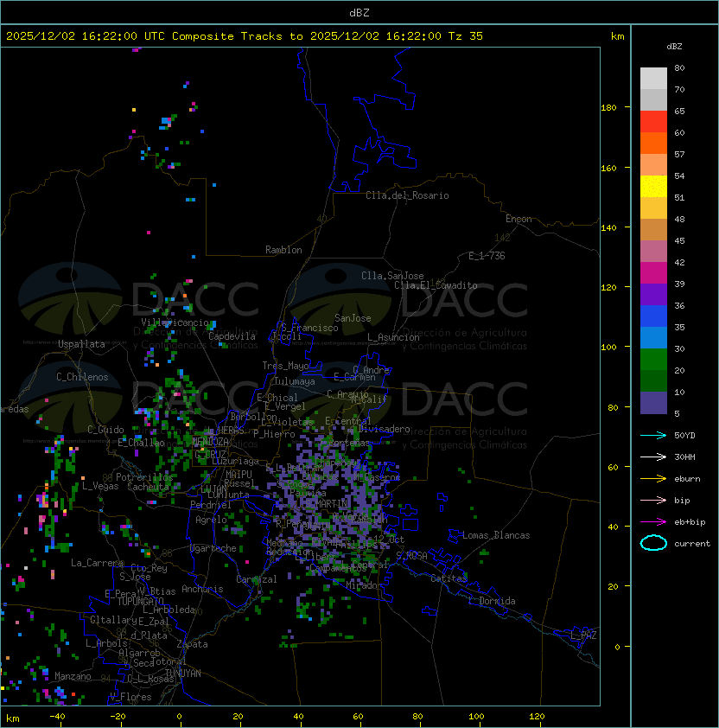
Task: Click the 'SanJose' label near S_Francisco
Action: pyautogui.click(x=353, y=318)
